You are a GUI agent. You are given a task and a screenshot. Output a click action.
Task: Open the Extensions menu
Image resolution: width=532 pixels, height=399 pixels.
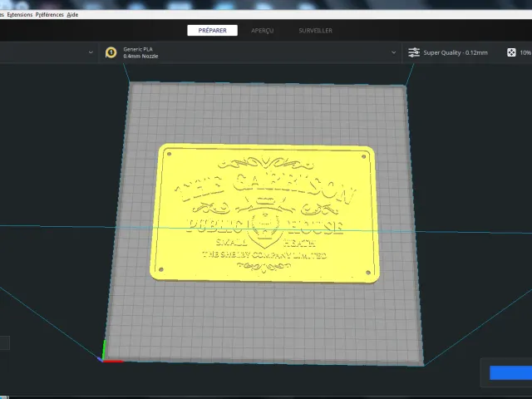20,15
